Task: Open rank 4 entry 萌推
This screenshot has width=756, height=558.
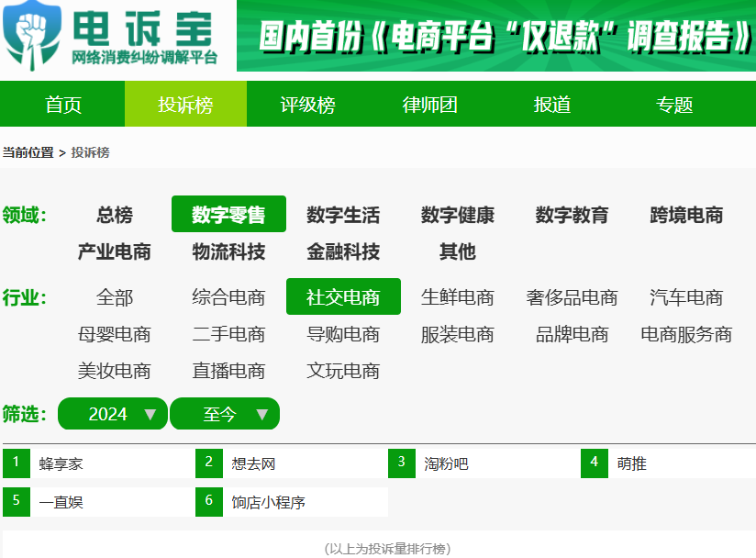Action: click(668, 463)
